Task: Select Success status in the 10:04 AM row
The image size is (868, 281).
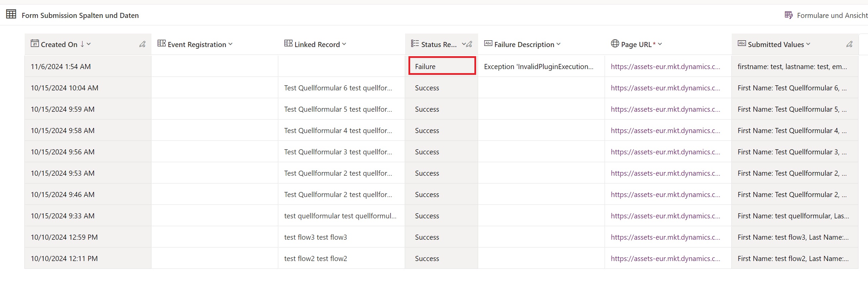Action: [441, 88]
